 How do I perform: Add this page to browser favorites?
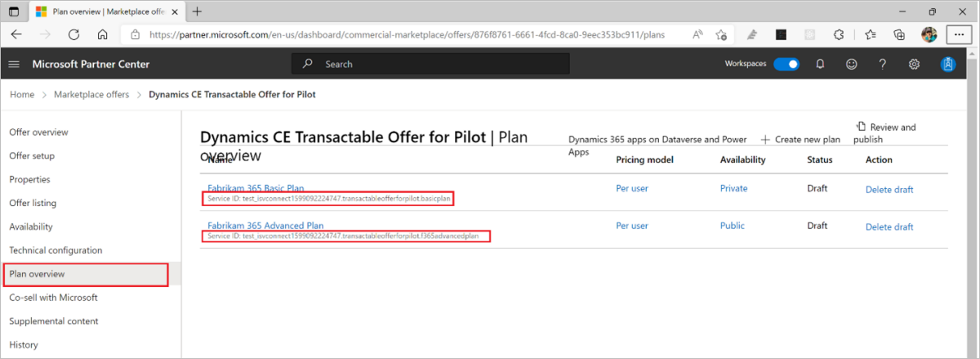(722, 35)
